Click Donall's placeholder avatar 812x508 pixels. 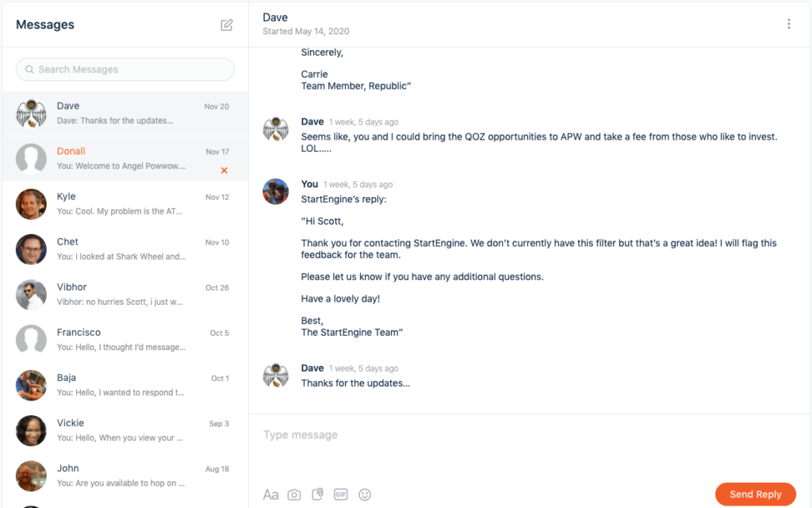[31, 159]
